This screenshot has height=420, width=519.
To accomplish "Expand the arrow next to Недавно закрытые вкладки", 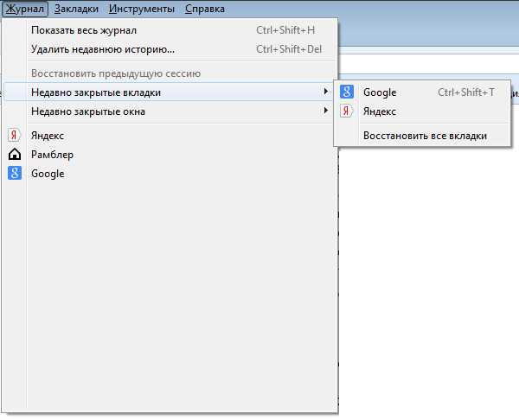I will (x=325, y=92).
